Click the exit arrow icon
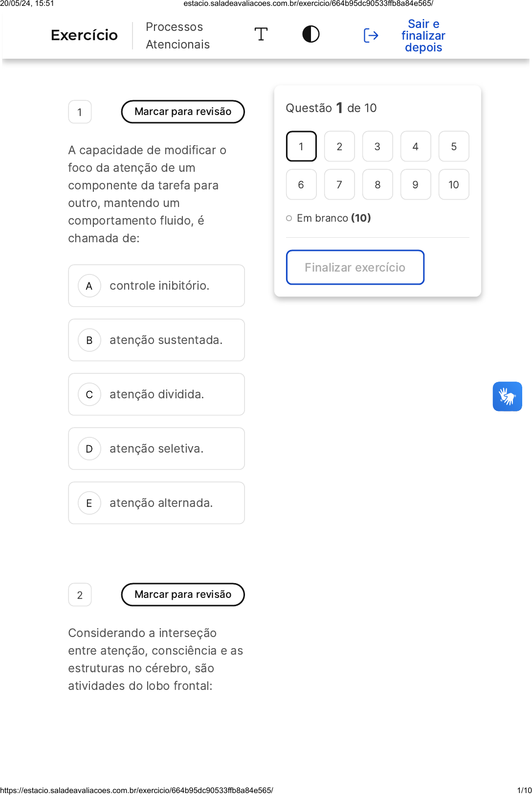The width and height of the screenshot is (532, 795). 371,35
